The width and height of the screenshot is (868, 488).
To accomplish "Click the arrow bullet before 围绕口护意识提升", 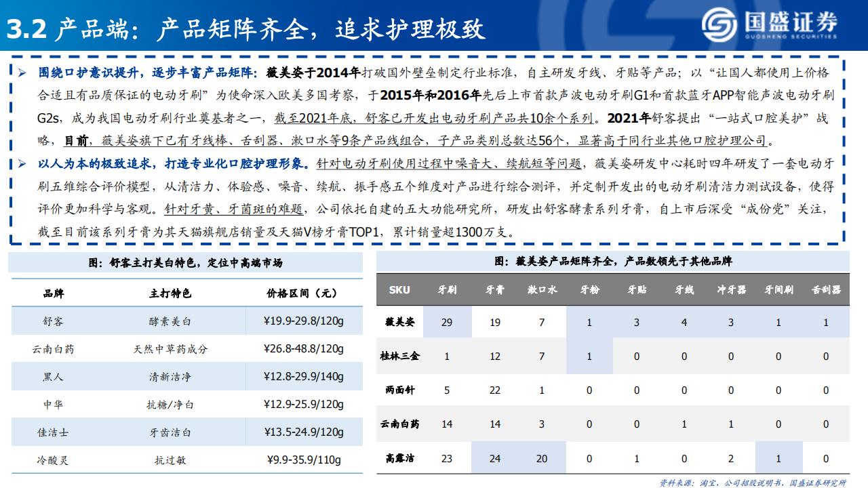I will [22, 73].
